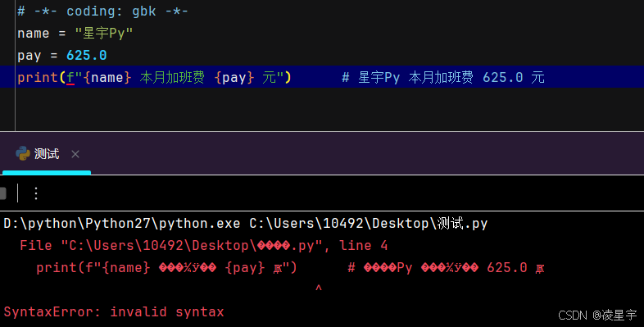Click the {name} placeholder in editor

tap(107, 77)
